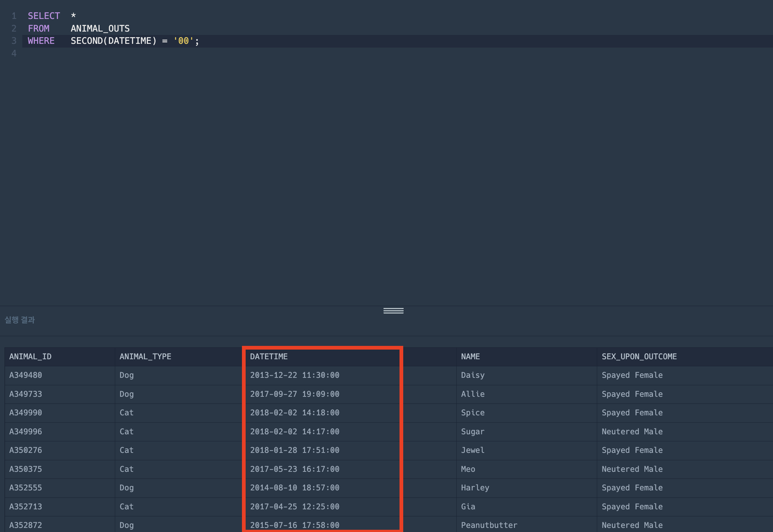This screenshot has height=532, width=773.
Task: Select the A349480 animal ID cell
Action: click(x=26, y=375)
